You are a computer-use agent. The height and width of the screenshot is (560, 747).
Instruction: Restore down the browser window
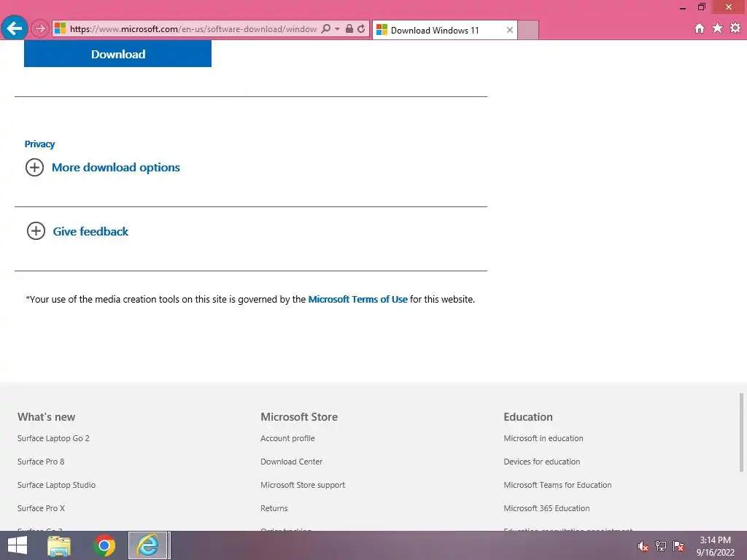coord(702,7)
